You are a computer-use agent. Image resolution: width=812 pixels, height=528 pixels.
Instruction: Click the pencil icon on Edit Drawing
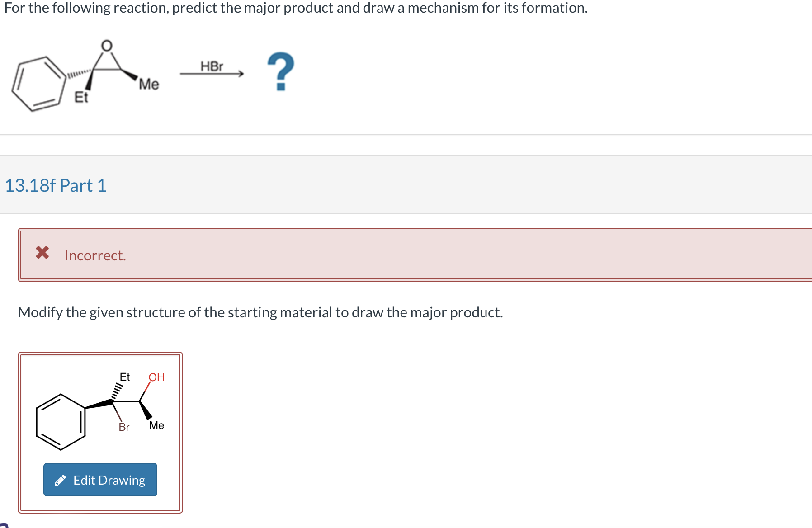(x=61, y=480)
